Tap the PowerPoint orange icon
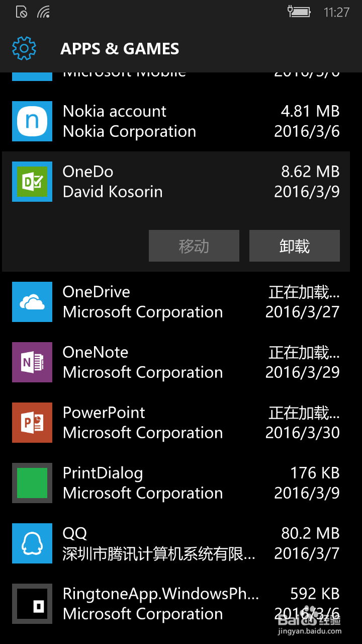 32,423
